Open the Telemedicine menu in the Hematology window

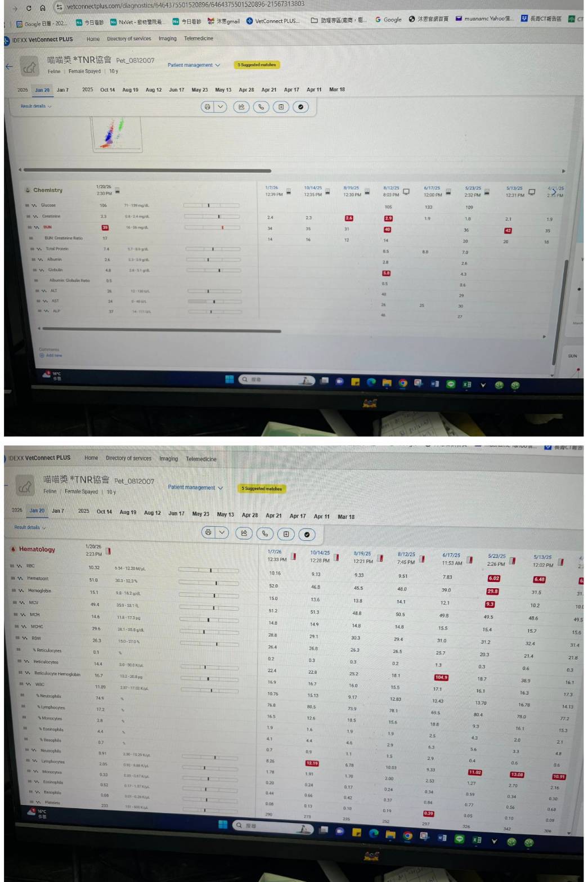coord(201,459)
